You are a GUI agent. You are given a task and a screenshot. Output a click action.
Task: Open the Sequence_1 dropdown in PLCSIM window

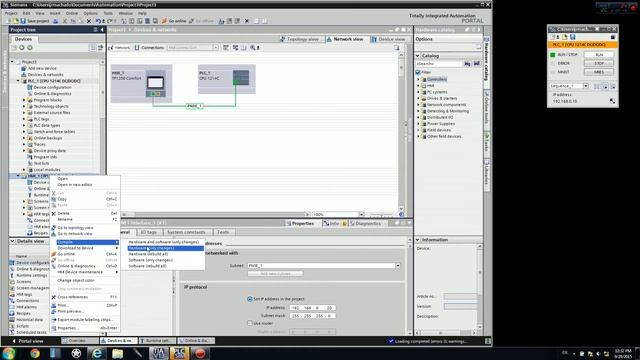(x=586, y=86)
